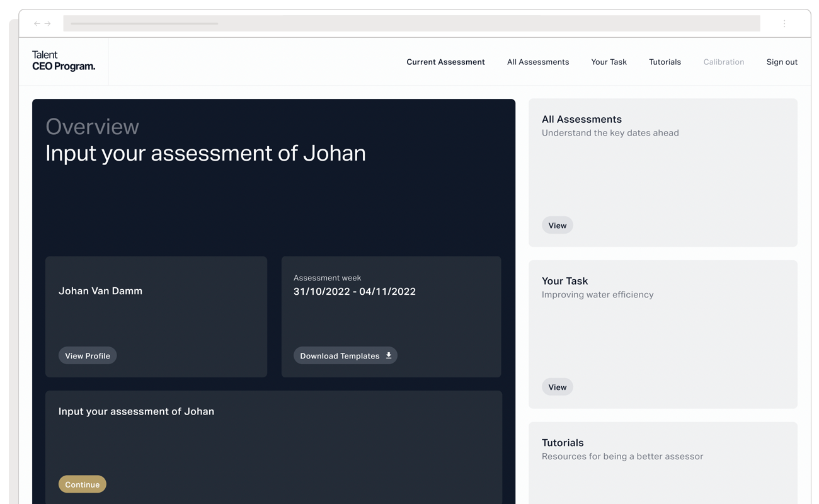819x504 pixels.
Task: Click the browser forward arrow
Action: pos(47,23)
